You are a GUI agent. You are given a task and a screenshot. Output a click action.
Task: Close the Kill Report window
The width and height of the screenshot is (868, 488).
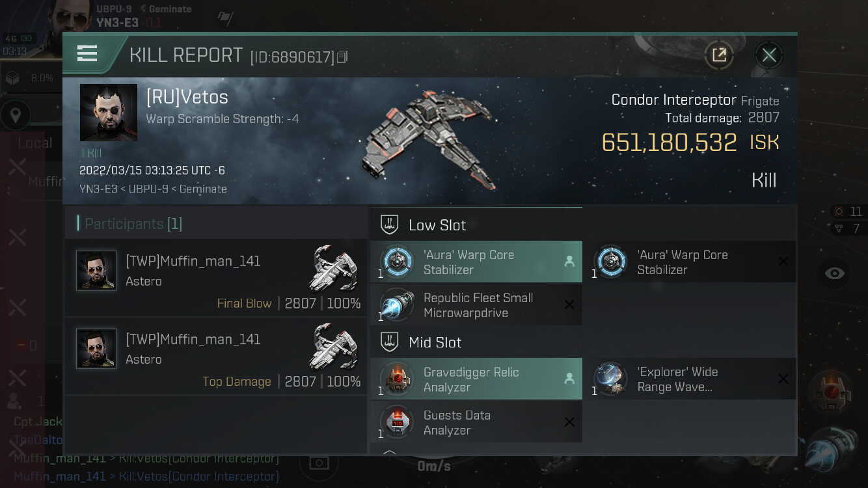[768, 55]
